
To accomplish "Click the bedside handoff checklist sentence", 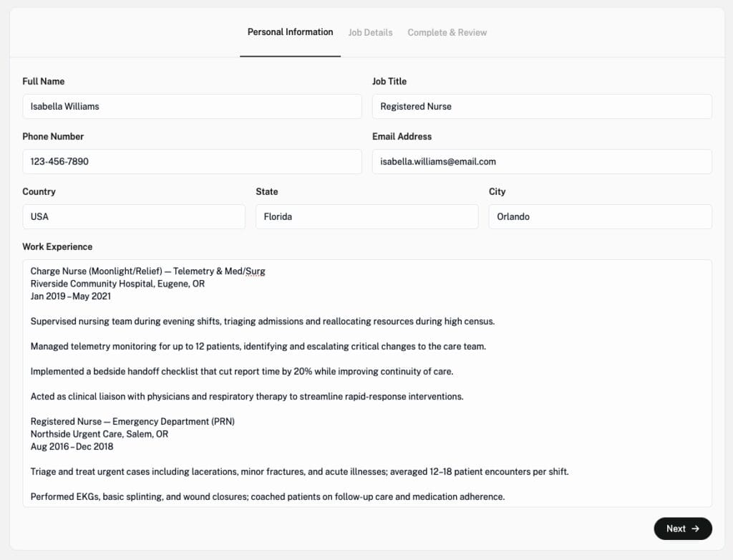I will click(x=242, y=372).
